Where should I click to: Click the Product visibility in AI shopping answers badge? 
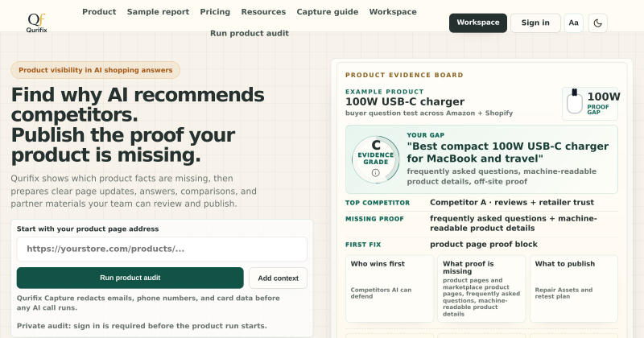(x=95, y=70)
